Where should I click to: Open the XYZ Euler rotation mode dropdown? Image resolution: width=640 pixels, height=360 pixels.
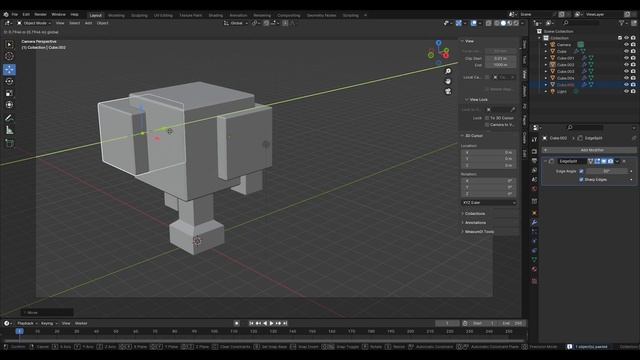[x=489, y=203]
